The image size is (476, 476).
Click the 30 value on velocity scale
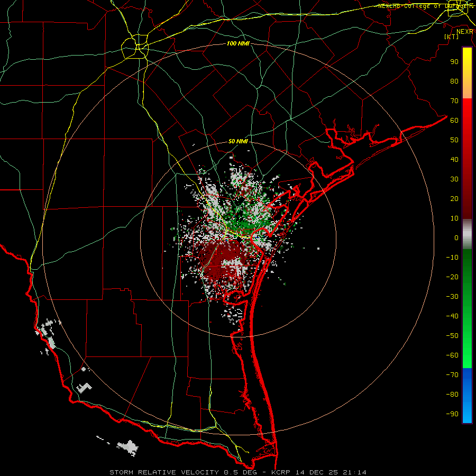[454, 179]
